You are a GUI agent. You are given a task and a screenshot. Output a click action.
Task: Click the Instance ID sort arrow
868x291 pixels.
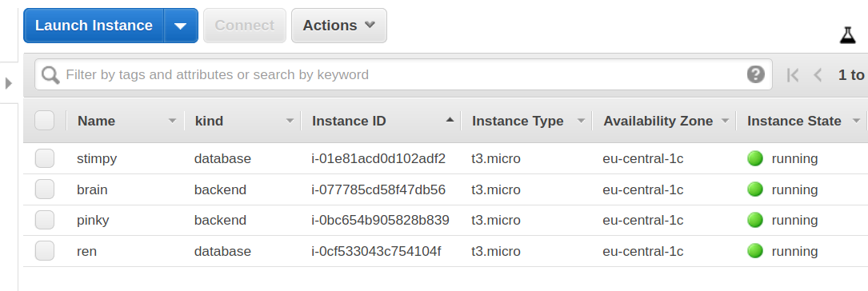pyautogui.click(x=450, y=119)
